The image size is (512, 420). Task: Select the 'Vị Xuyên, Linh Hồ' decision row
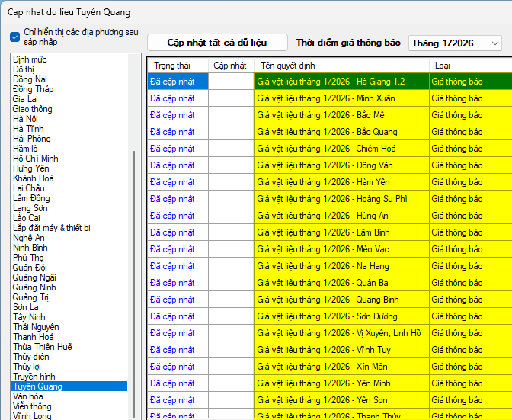point(341,333)
